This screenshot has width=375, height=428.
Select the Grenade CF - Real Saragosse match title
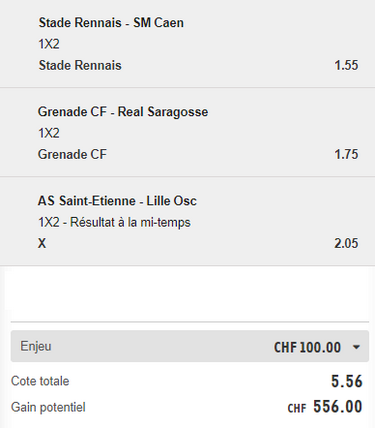[x=123, y=112]
